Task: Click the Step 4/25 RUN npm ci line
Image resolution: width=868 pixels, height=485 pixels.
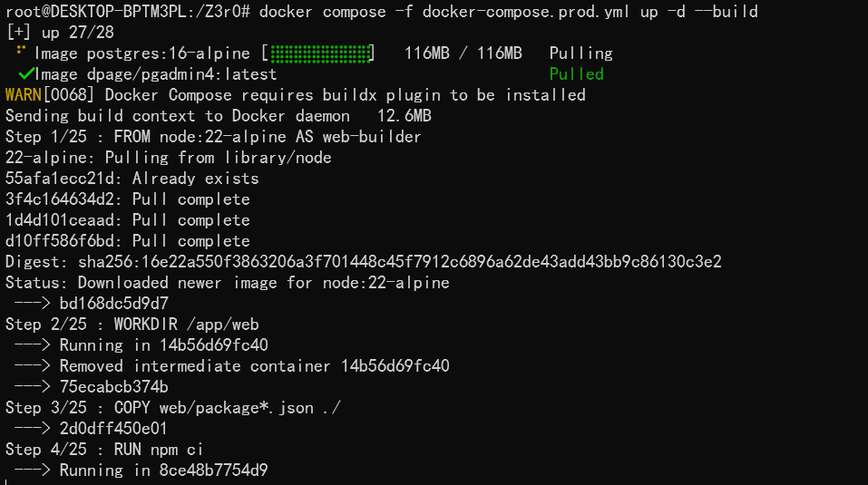Action: click(104, 450)
